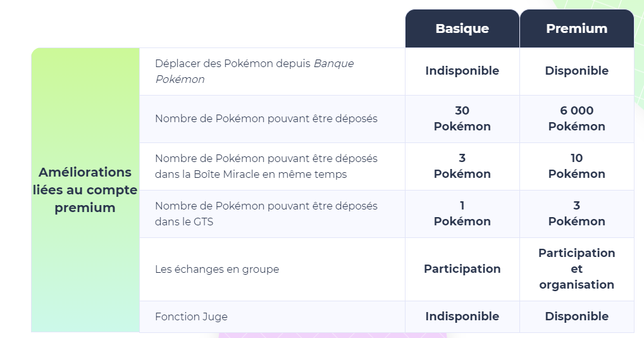Screen dimensions: 644x338
Task: Click the '10 Pokémon' Premium cell
Action: coord(576,166)
